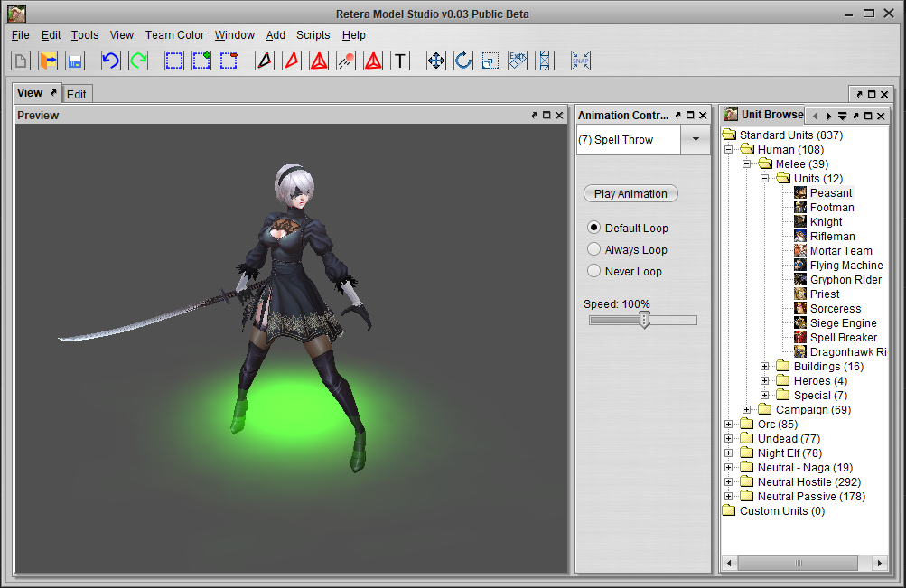Image resolution: width=906 pixels, height=588 pixels.
Task: Activate the Rotate tool
Action: 463,61
